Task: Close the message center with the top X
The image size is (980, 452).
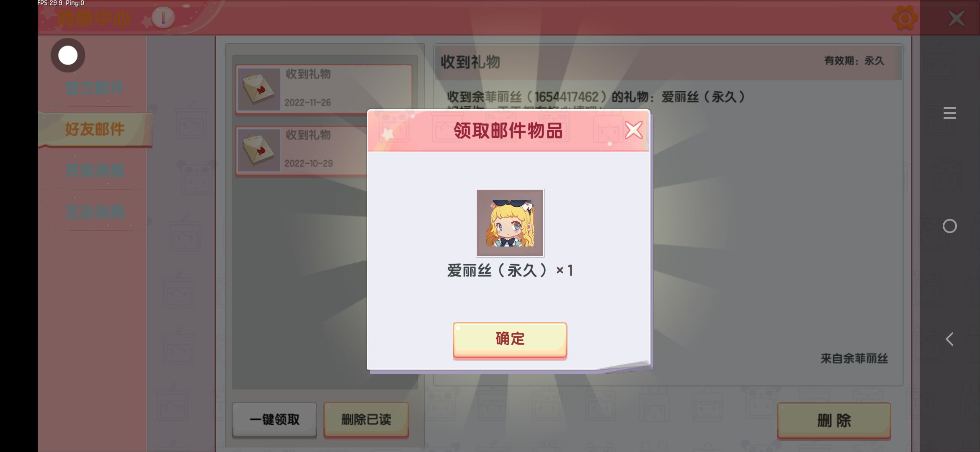Action: click(x=957, y=18)
